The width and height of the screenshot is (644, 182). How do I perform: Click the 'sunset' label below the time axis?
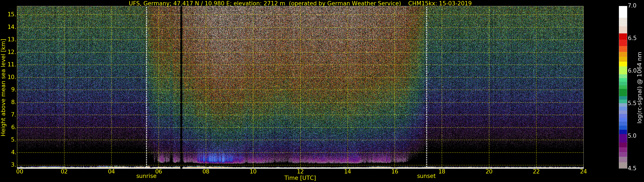pyautogui.click(x=426, y=176)
